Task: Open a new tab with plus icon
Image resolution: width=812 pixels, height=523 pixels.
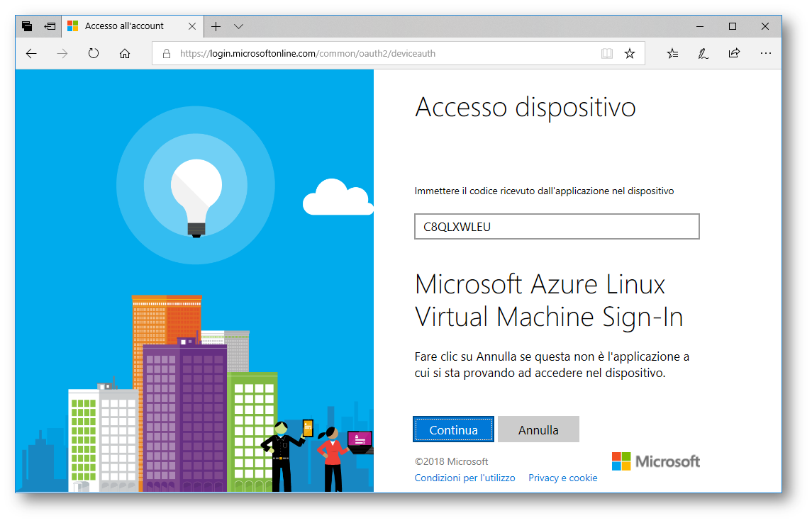Action: (216, 26)
